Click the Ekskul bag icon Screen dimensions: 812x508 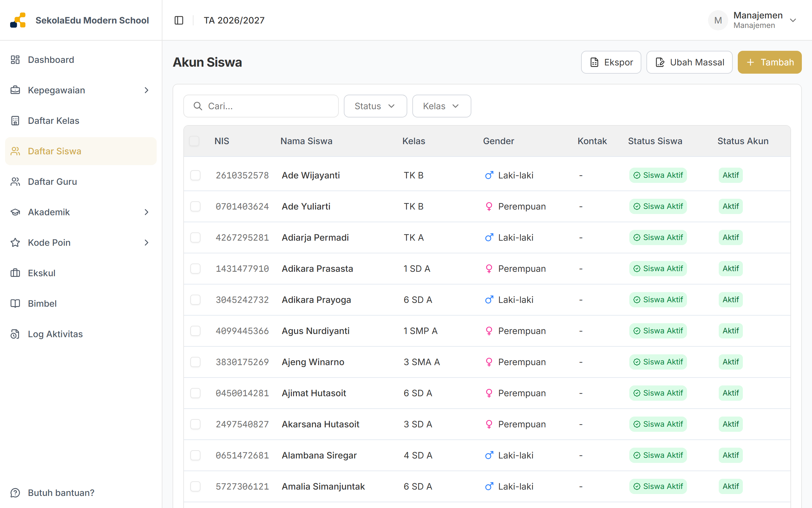[15, 273]
